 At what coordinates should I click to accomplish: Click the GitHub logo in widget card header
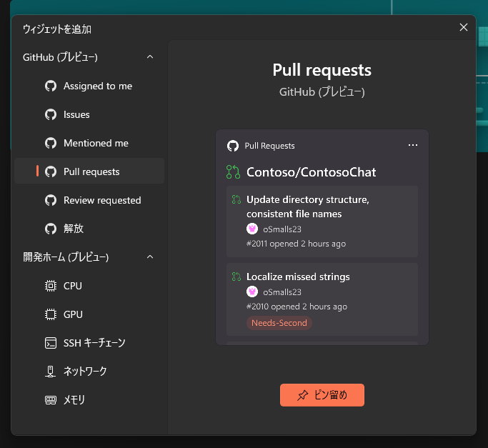tap(233, 146)
